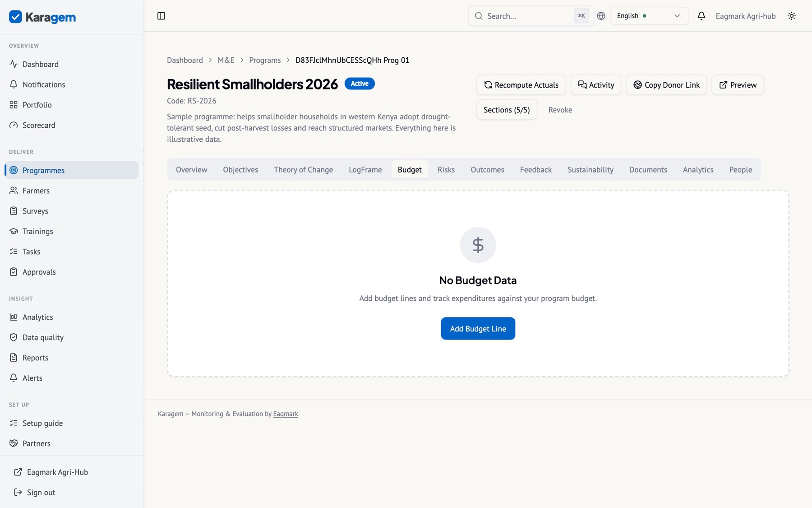Select the Risks tab
The width and height of the screenshot is (812, 508).
[446, 170]
